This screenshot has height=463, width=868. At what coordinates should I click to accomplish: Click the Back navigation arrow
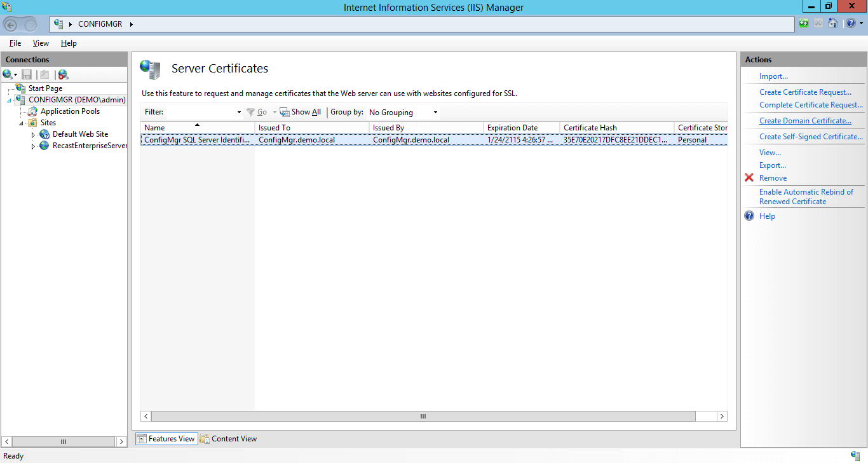coord(11,25)
